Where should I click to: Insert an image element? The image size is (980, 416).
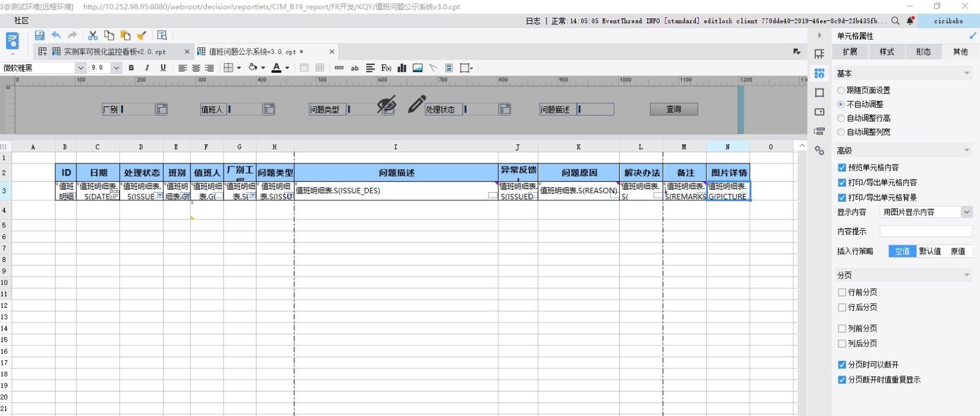418,68
